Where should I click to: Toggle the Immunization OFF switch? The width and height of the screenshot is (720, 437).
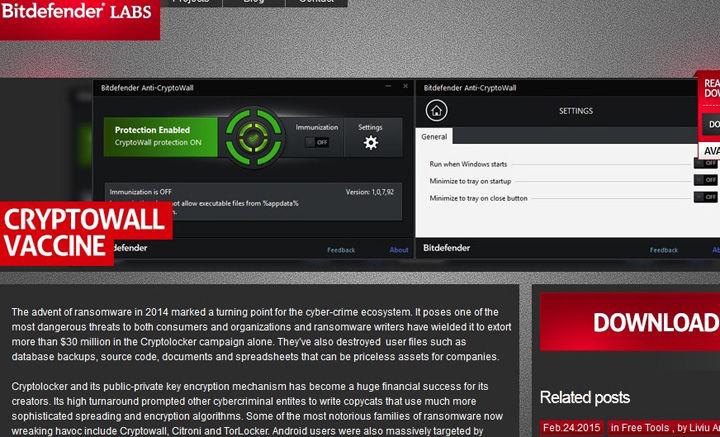317,142
